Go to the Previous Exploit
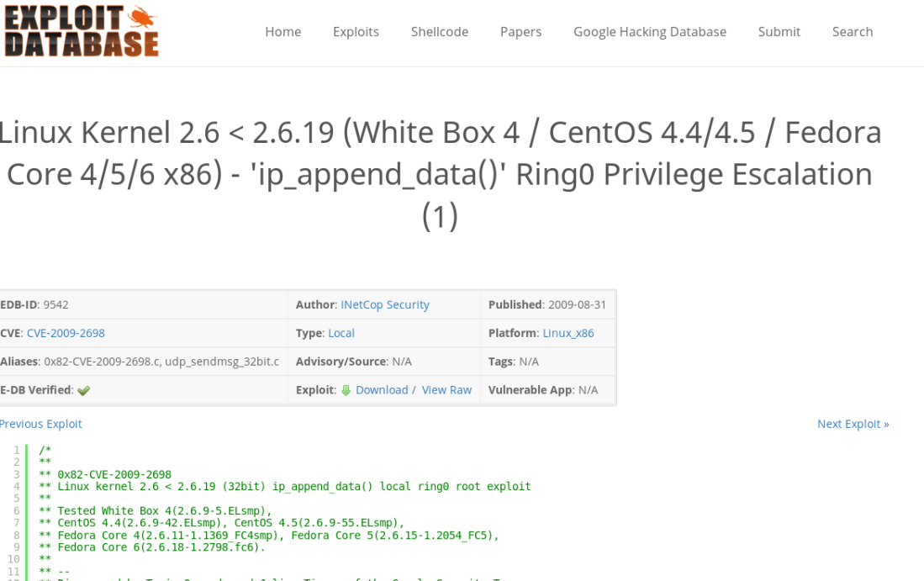 click(40, 424)
